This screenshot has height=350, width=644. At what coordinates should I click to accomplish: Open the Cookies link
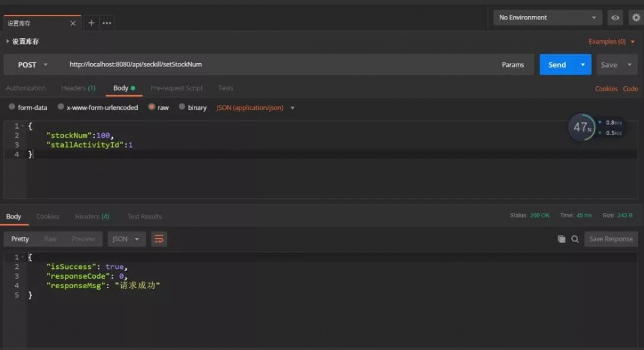(x=606, y=89)
